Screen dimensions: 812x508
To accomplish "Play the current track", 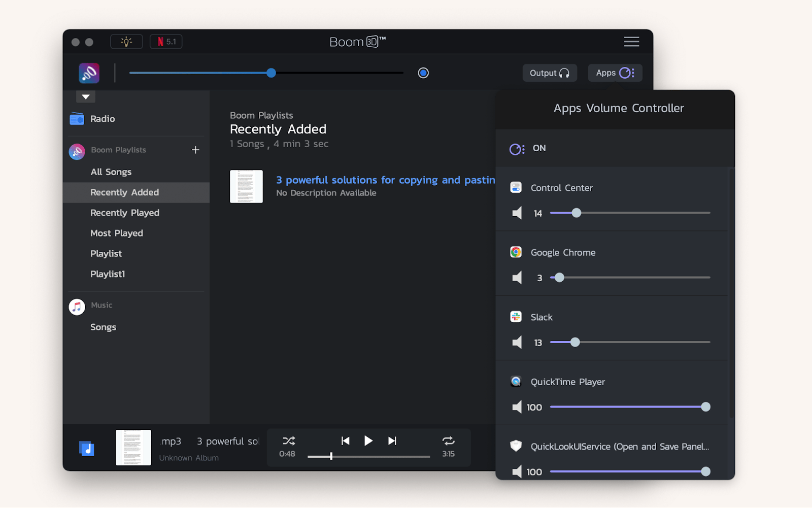I will click(368, 441).
